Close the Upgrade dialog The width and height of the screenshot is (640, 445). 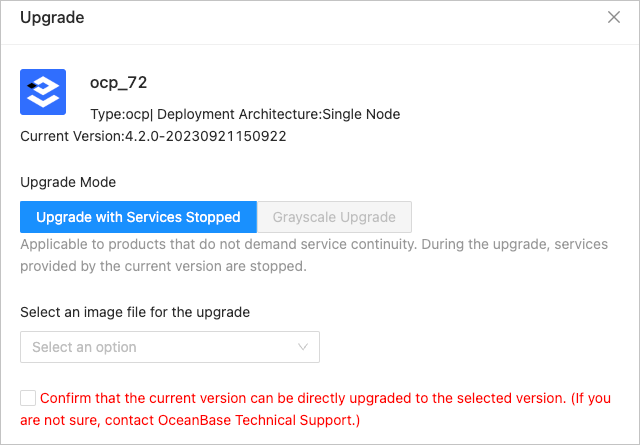(x=614, y=17)
